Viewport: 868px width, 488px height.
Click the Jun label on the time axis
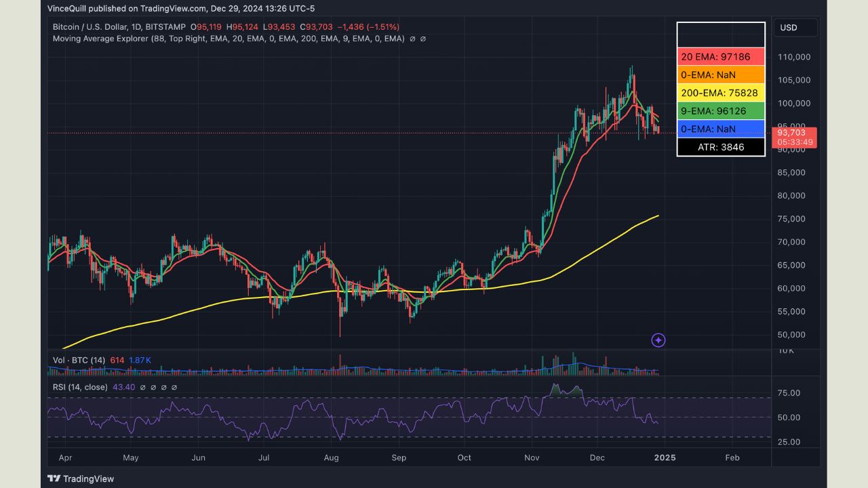(198, 457)
